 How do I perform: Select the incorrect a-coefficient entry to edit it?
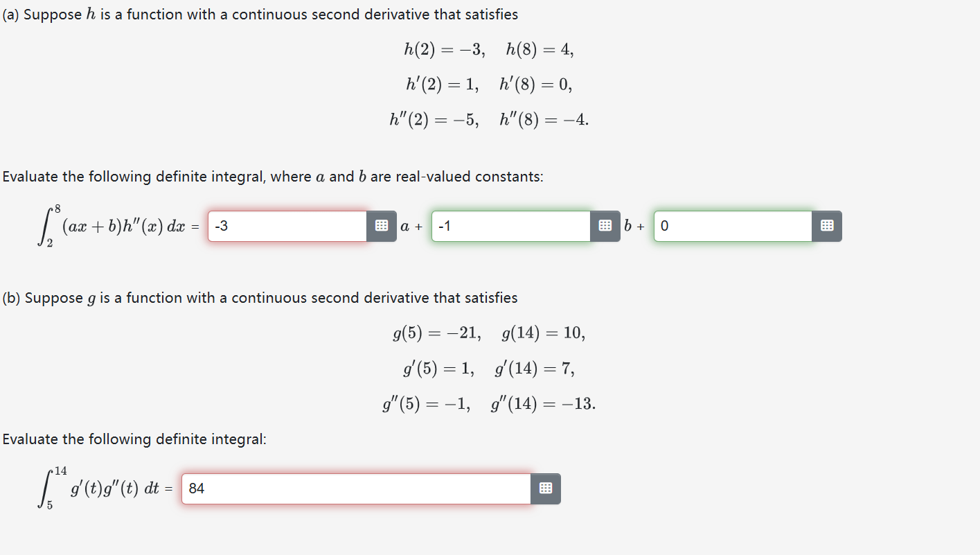(287, 226)
